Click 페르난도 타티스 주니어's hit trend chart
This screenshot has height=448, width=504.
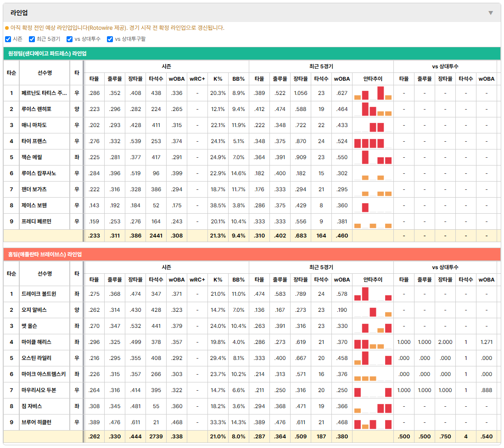tap(373, 93)
